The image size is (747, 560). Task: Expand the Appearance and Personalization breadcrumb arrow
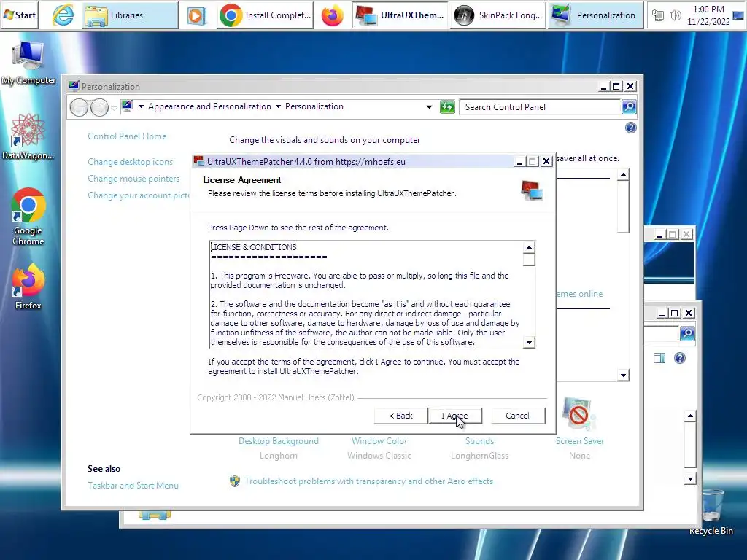278,106
